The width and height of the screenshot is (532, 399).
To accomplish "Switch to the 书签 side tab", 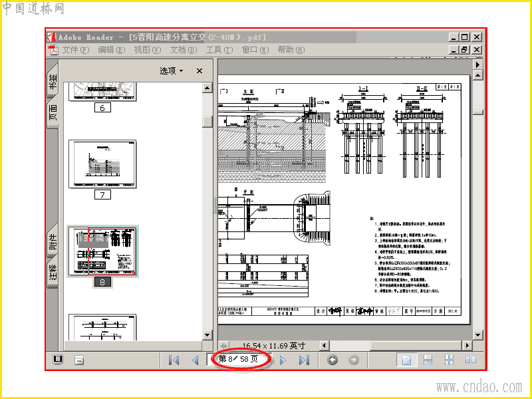I will [x=53, y=82].
